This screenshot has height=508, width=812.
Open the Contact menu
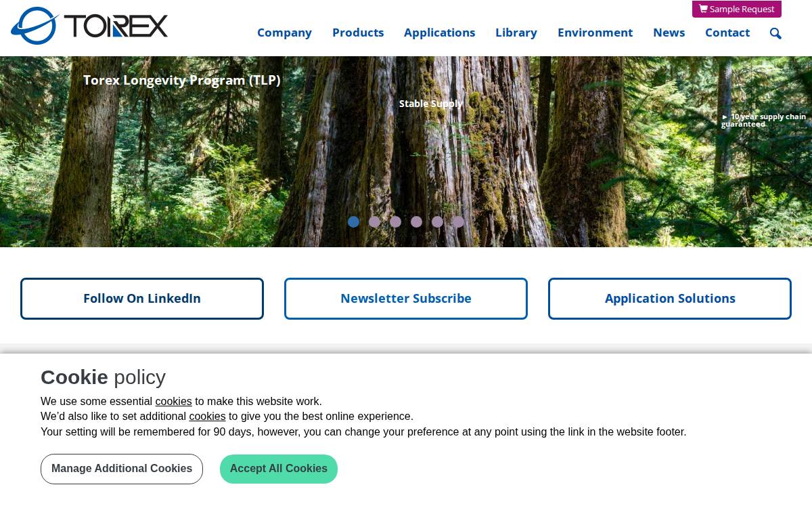727,33
